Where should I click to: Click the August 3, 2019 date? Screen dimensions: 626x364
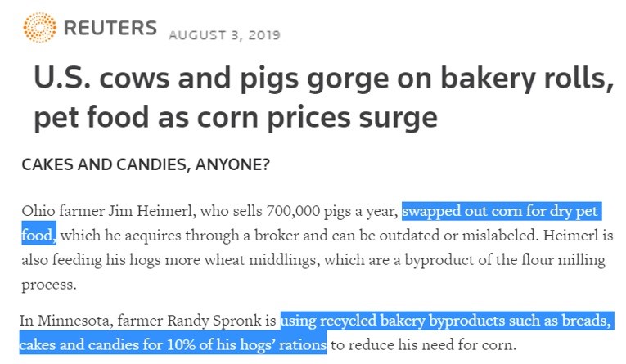[x=224, y=35]
